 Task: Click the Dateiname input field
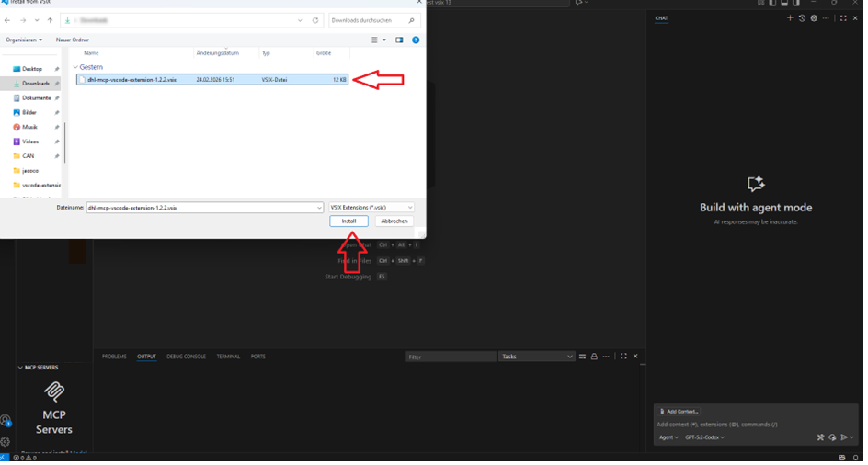[202, 208]
